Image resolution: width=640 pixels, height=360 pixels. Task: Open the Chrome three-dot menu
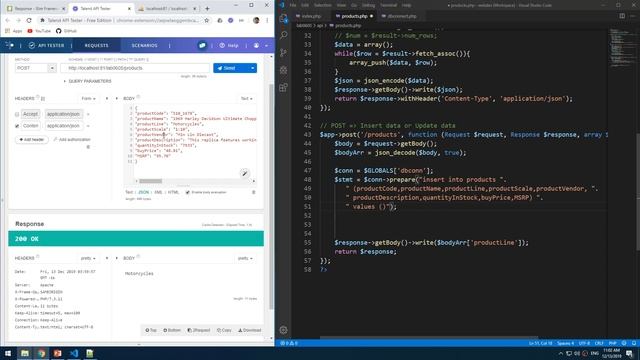267,20
